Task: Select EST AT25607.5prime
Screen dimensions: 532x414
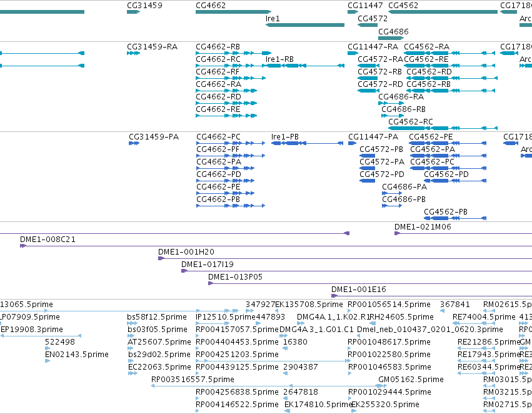Action: [x=159, y=342]
